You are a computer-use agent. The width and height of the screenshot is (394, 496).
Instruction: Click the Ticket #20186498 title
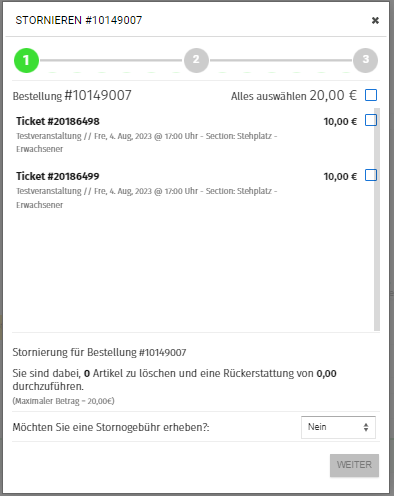(58, 121)
